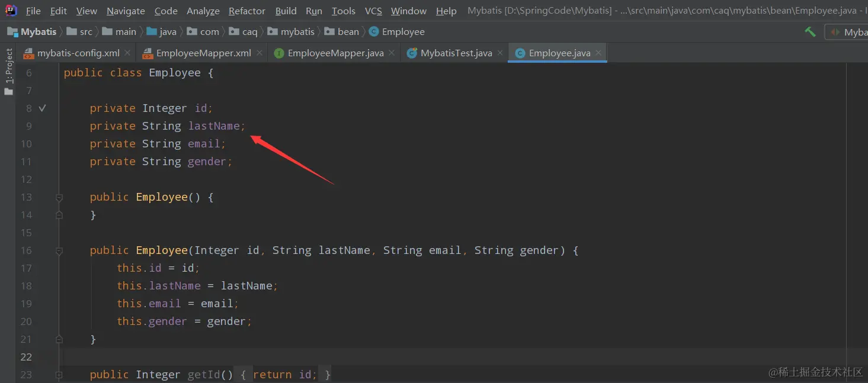868x383 pixels.
Task: Click the Mybatis project folder icon in breadcrumb
Action: pyautogui.click(x=12, y=32)
